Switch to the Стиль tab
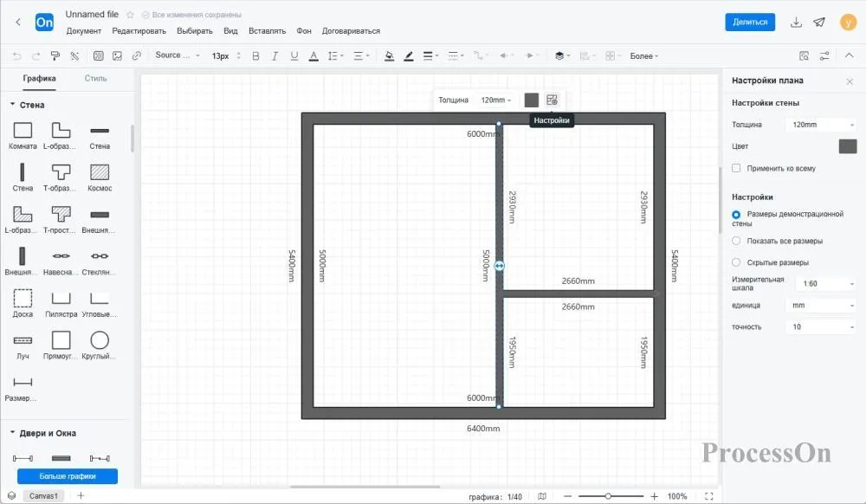Screen dimensions: 866x504 click(95, 79)
